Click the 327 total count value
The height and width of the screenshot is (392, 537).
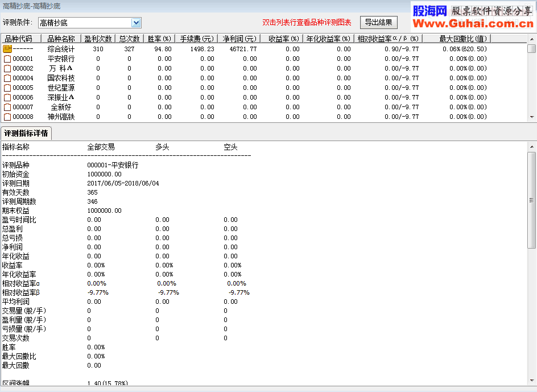[x=129, y=49]
